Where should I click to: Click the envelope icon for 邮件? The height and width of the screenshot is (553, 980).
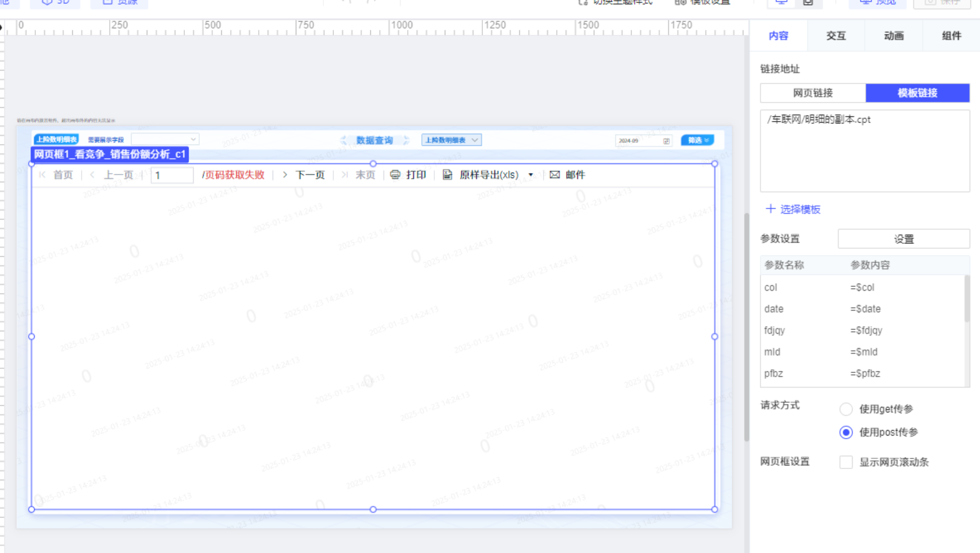click(x=555, y=175)
